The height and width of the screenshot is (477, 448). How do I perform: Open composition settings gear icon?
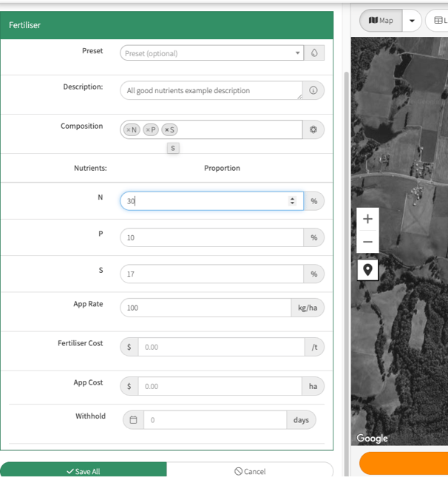[313, 129]
